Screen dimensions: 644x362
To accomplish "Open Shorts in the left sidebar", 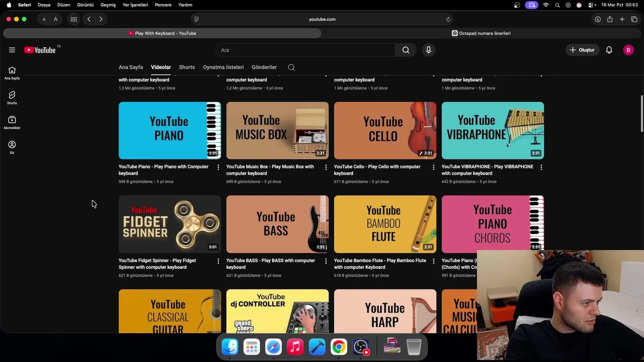I will pyautogui.click(x=12, y=98).
